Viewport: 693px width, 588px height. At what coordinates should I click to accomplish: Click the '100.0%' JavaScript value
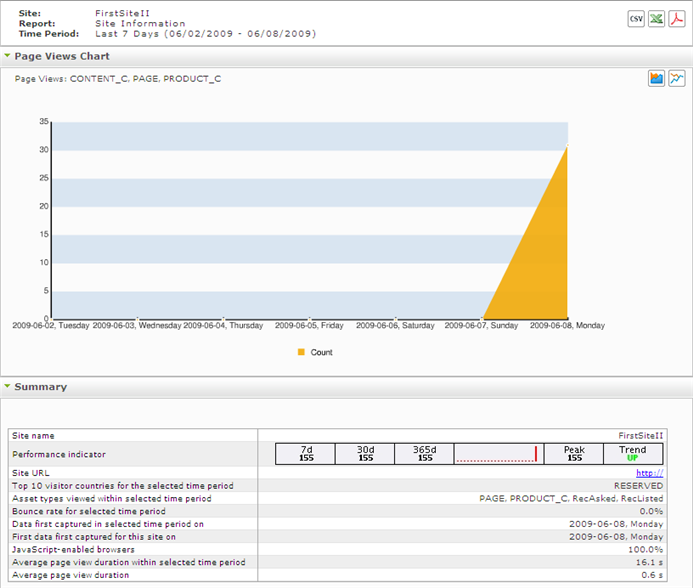(645, 549)
